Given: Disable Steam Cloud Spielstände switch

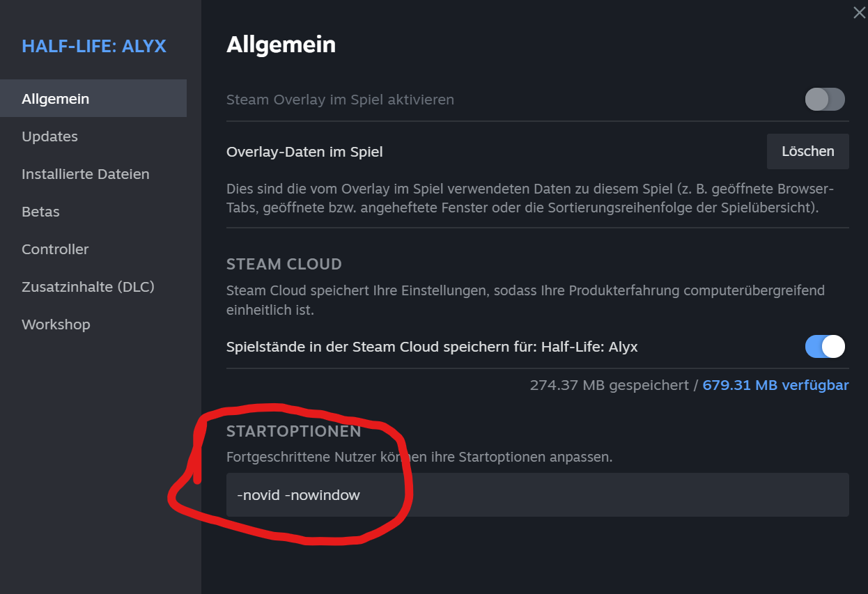Looking at the screenshot, I should click(x=825, y=346).
